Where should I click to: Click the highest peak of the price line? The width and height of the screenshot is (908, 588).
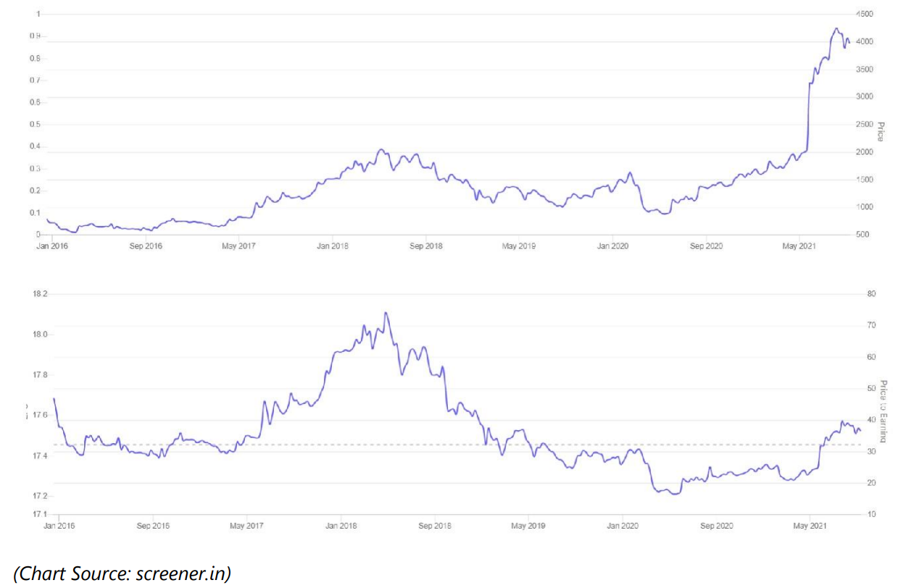(836, 29)
